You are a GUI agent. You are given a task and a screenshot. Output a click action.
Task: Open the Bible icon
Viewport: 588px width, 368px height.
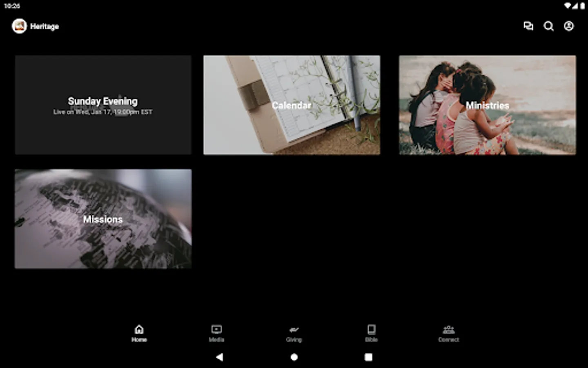click(x=371, y=329)
